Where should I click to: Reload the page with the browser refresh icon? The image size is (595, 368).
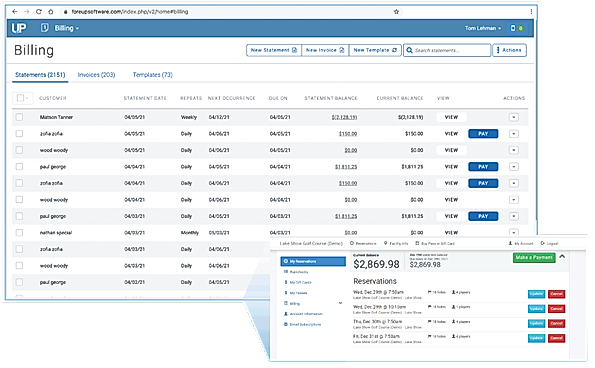tap(39, 12)
